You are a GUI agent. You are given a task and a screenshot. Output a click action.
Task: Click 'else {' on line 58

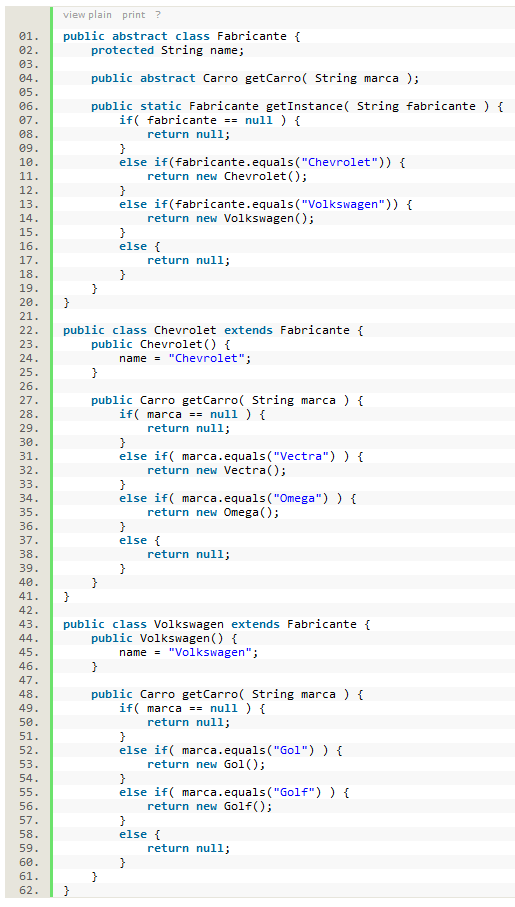(x=140, y=834)
